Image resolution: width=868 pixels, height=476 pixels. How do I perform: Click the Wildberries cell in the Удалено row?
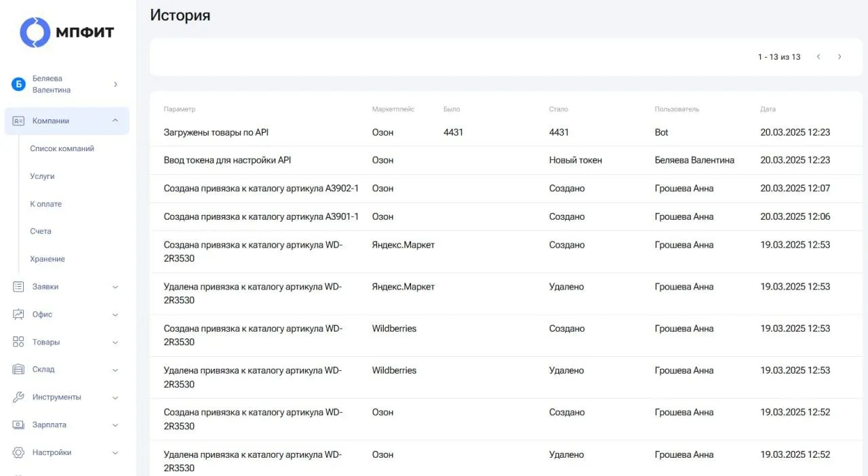click(394, 371)
